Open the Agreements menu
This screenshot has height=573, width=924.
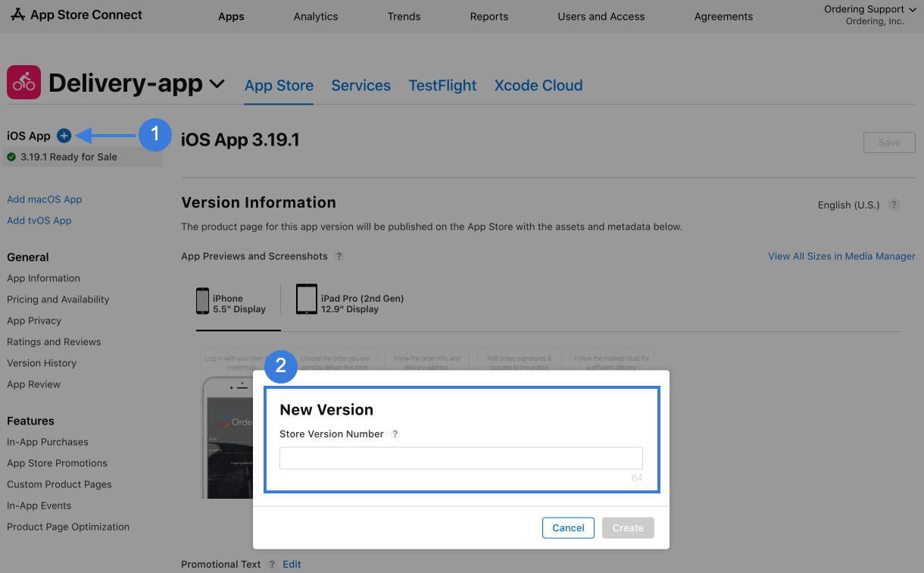tap(723, 17)
